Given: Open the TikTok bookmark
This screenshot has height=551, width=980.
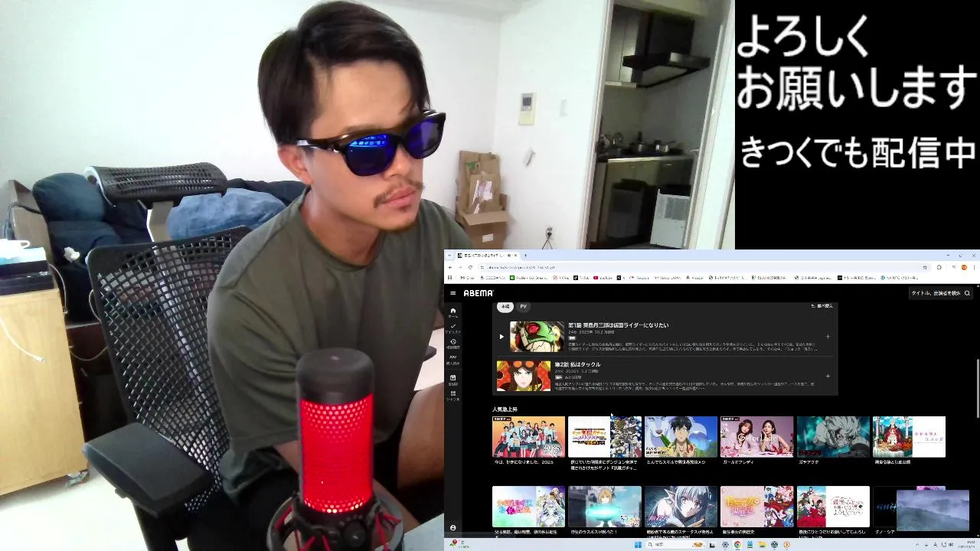Looking at the screenshot, I should point(582,277).
